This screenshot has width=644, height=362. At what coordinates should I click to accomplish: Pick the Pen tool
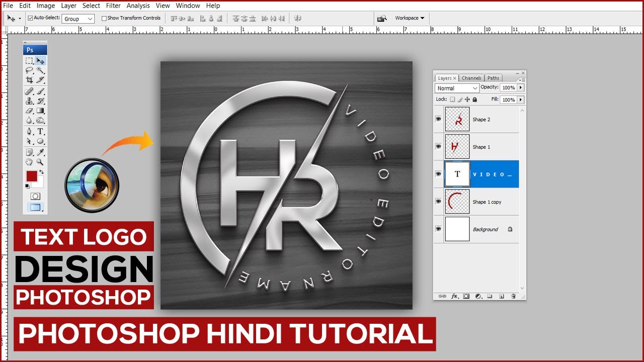pos(30,131)
